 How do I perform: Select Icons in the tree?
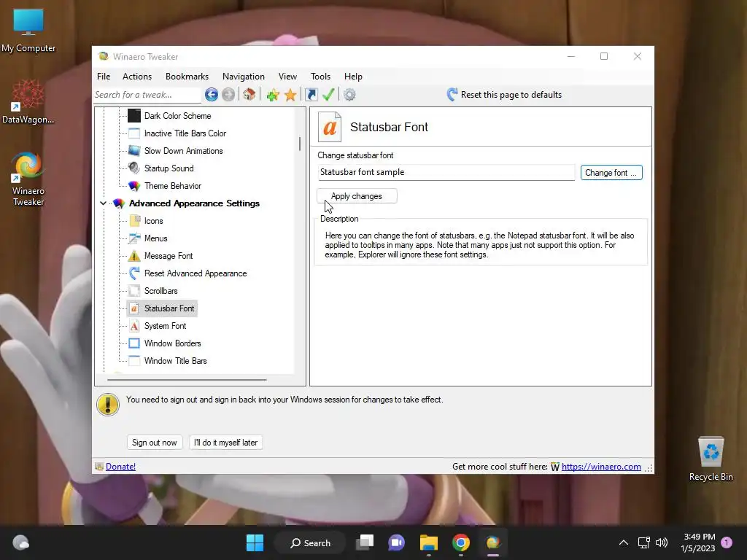pos(153,221)
